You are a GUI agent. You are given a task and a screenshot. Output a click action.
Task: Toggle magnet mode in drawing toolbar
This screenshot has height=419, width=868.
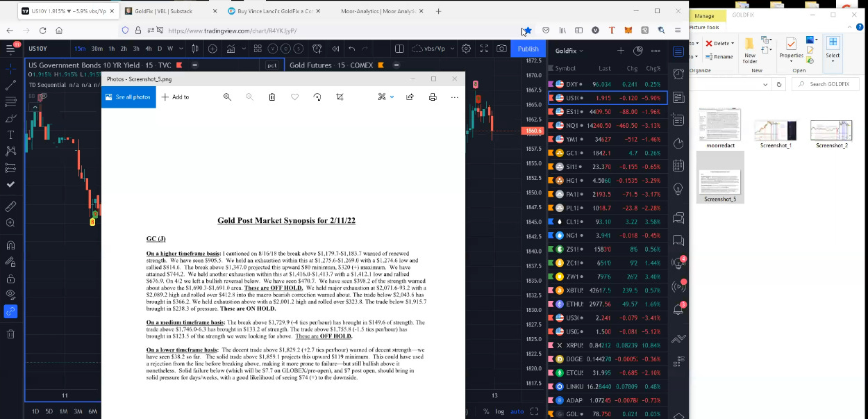tap(10, 245)
